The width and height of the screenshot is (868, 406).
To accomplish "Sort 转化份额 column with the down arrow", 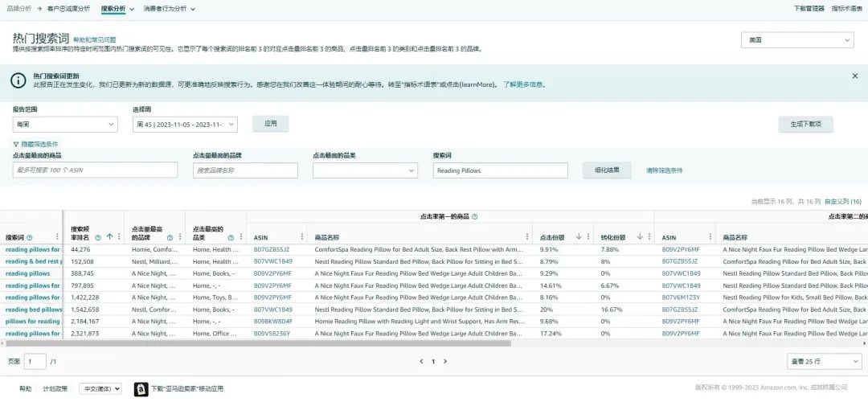I will 640,237.
